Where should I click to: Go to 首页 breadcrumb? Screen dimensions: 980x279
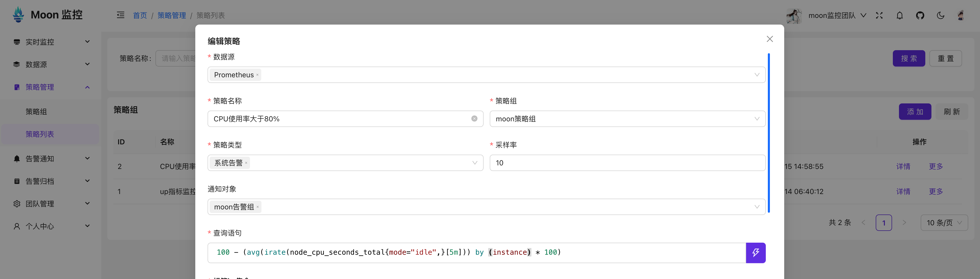point(140,16)
